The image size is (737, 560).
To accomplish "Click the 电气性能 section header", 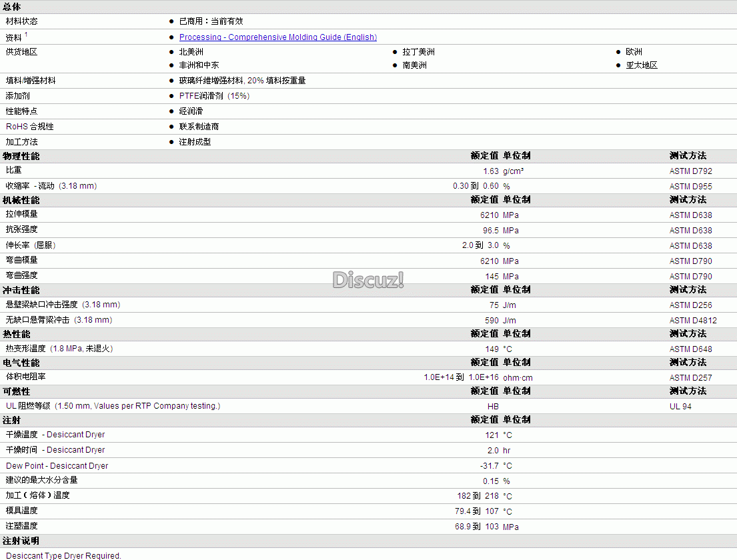I will pyautogui.click(x=21, y=363).
